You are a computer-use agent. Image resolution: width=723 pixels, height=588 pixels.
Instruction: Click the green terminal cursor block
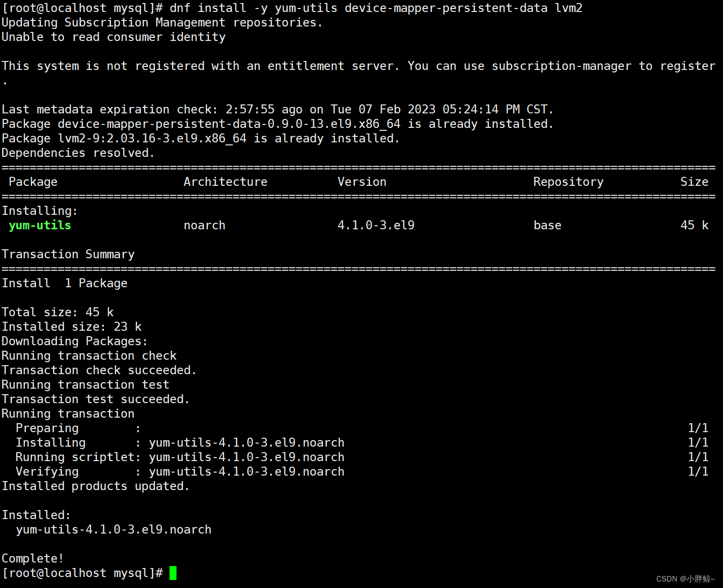[x=173, y=573]
